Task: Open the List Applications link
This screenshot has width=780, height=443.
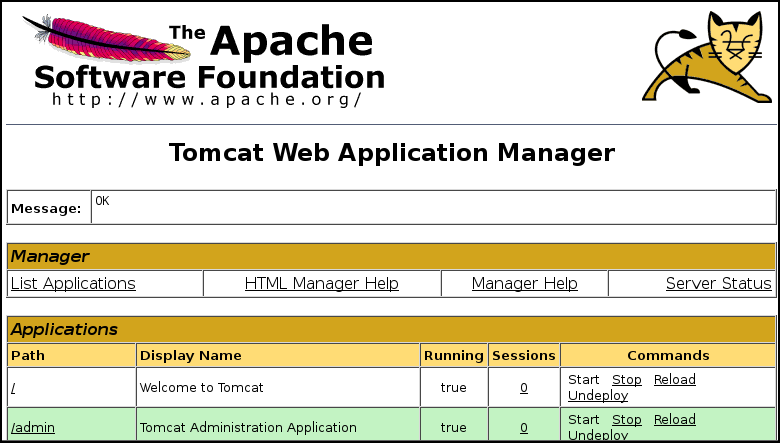Action: tap(73, 283)
